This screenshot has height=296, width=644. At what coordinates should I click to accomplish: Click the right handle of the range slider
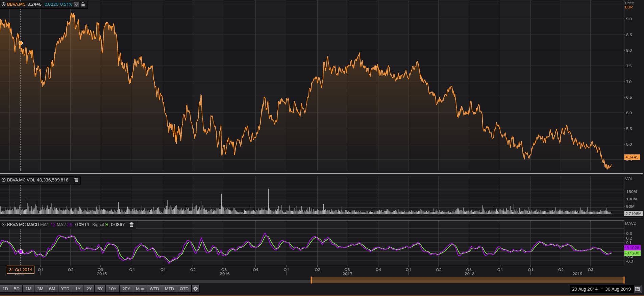[x=624, y=280]
